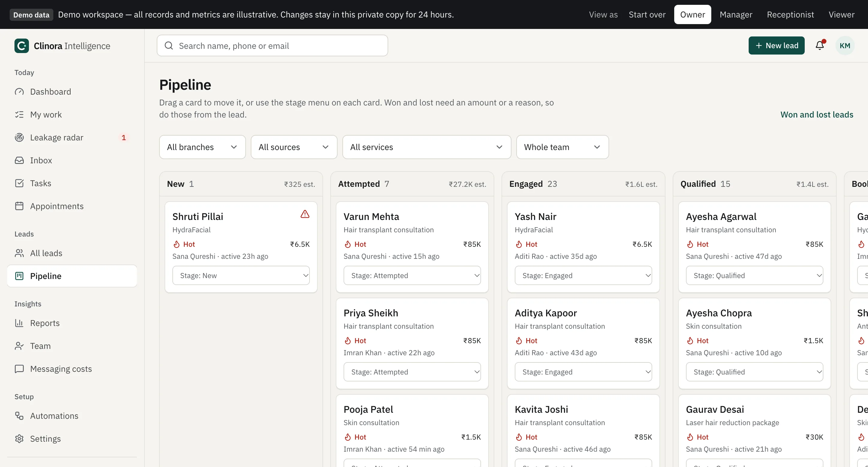
Task: Switch view to Manager role
Action: tap(736, 14)
